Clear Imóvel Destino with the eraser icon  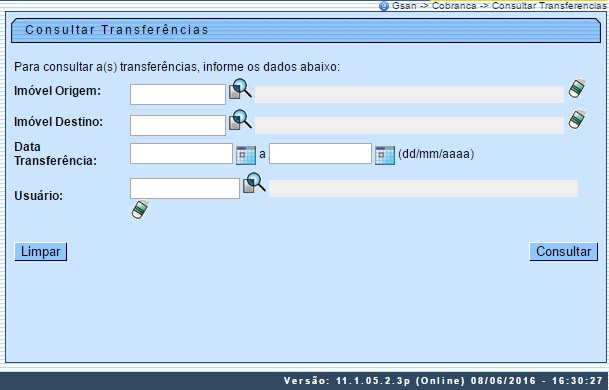pyautogui.click(x=577, y=119)
